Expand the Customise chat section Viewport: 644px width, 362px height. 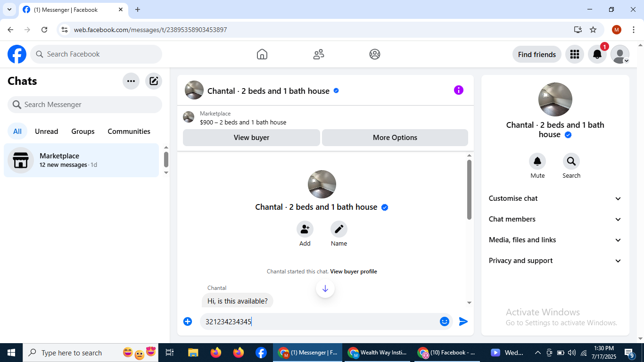point(555,198)
